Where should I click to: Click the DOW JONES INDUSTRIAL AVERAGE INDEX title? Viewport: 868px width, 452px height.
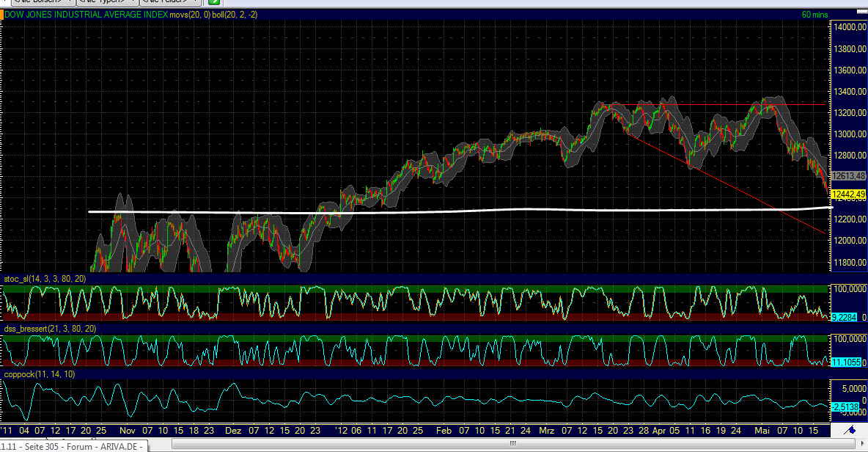[84, 14]
